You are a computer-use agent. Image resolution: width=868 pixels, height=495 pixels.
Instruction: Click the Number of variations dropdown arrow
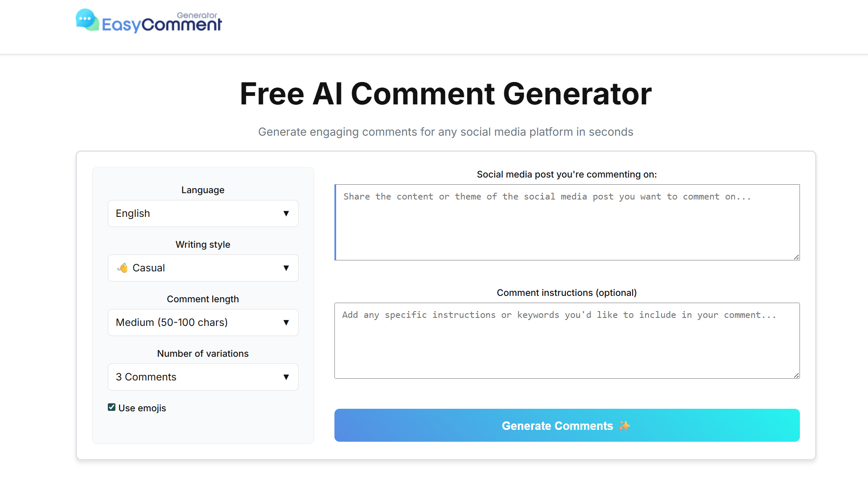point(286,377)
